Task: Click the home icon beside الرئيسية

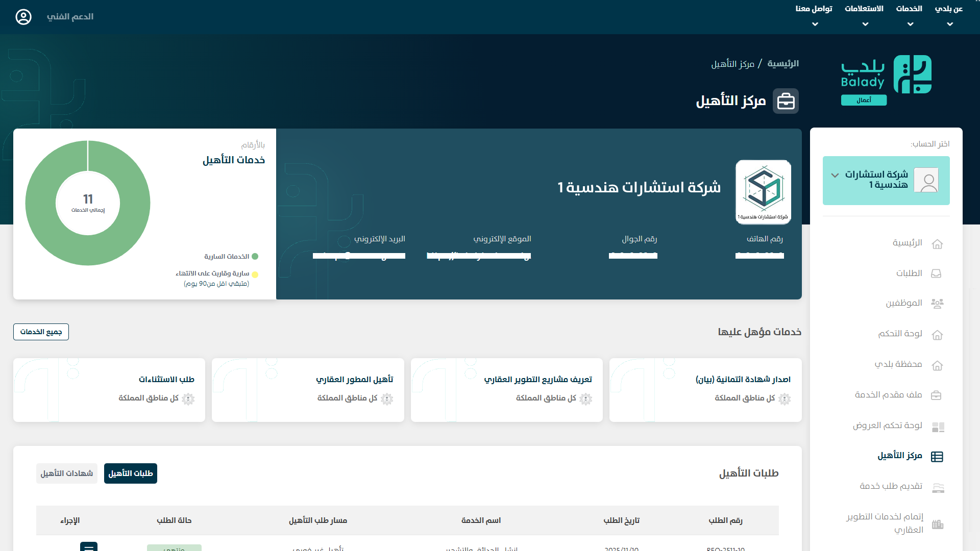Action: pyautogui.click(x=937, y=244)
